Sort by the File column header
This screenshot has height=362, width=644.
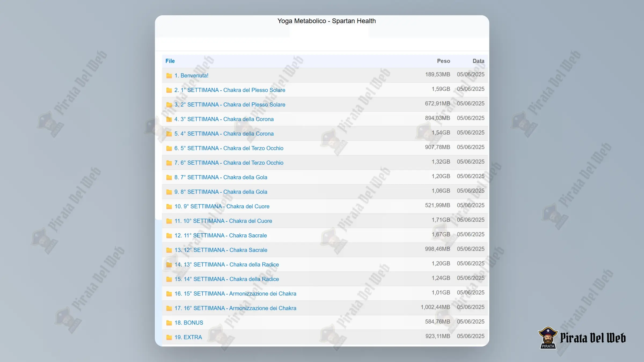tap(170, 61)
